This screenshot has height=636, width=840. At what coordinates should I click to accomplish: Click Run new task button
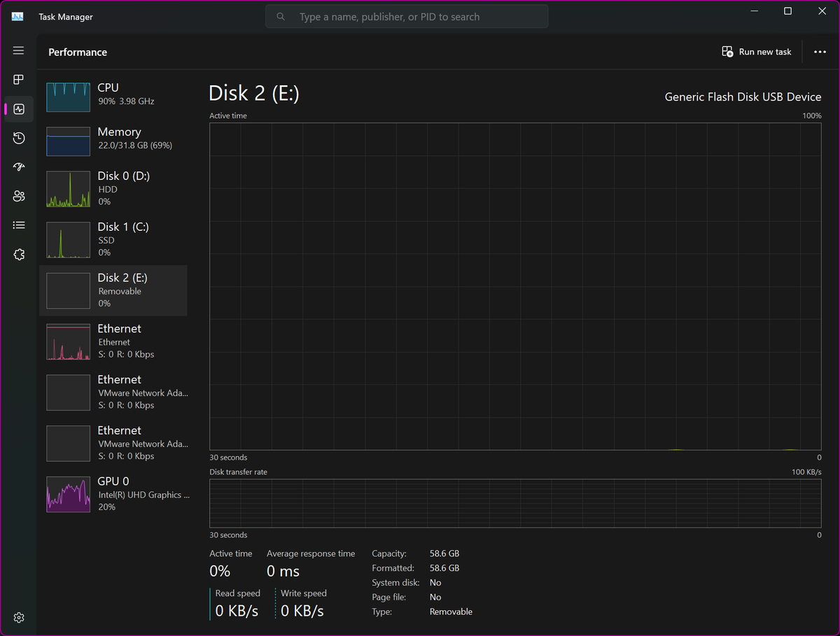[757, 52]
